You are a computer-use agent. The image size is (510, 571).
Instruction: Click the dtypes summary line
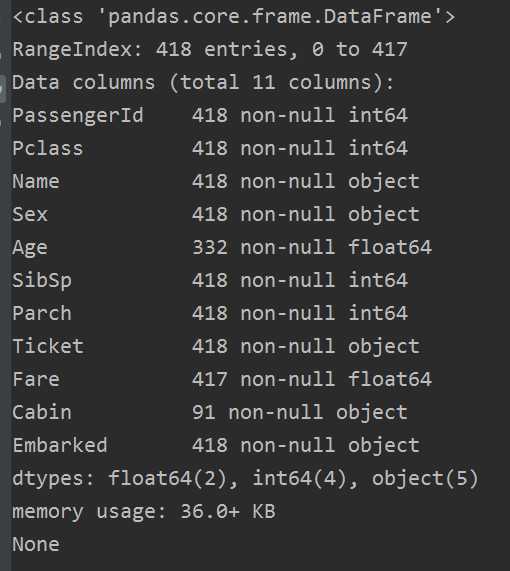245,479
